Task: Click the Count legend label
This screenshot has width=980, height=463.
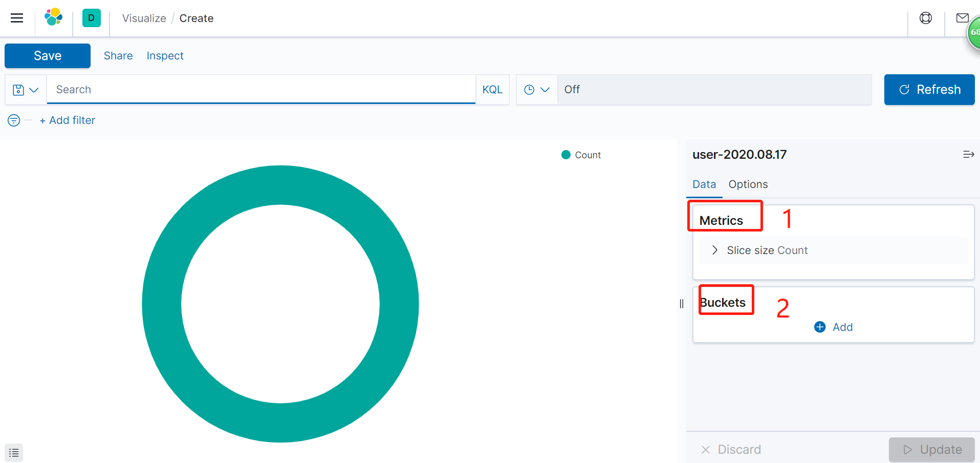Action: click(587, 155)
